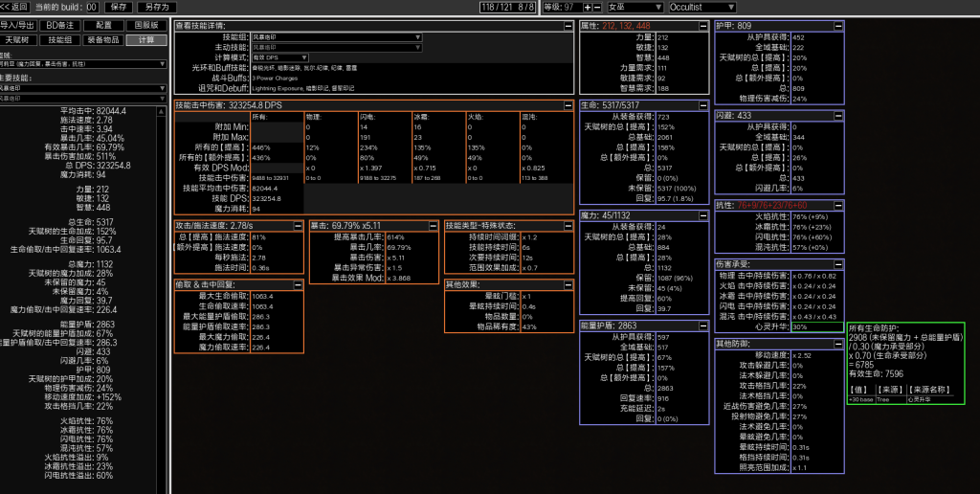Screen dimensions: 980x494
Task: Open the dropdown listing 魔力回复, 暴击伤害, 抗性
Action: pos(83,64)
